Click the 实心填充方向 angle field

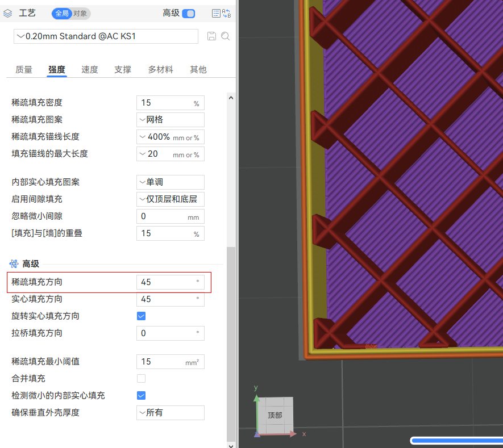click(171, 299)
